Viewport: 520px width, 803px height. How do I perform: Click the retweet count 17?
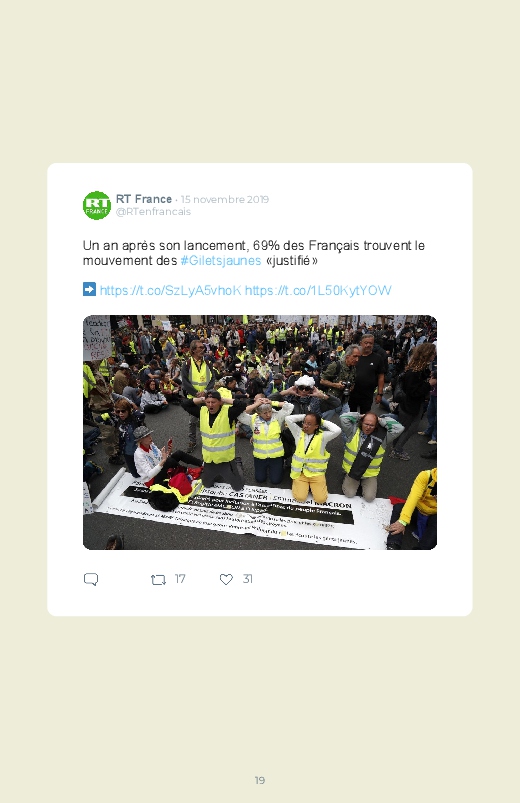point(180,579)
